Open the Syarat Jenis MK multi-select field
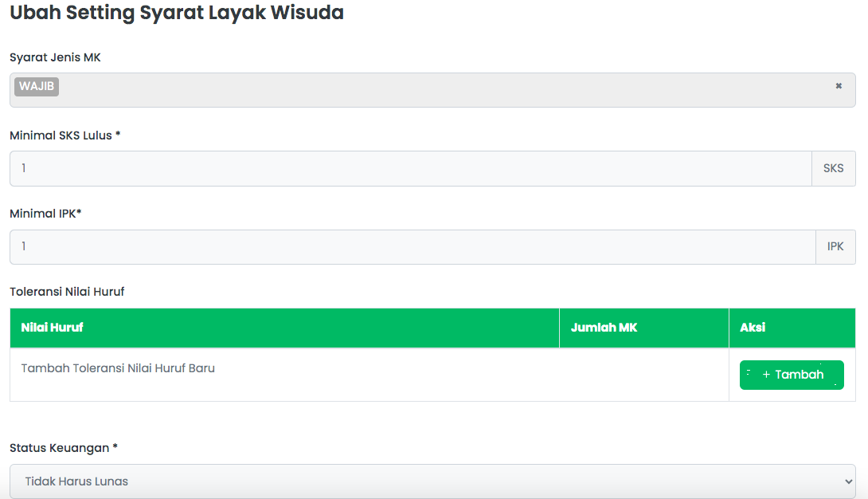This screenshot has height=499, width=868. [x=432, y=90]
